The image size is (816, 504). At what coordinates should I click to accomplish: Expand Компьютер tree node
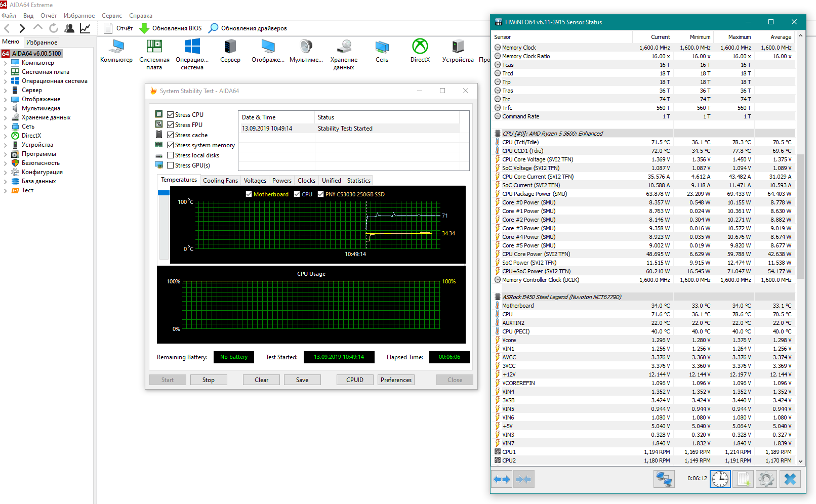click(6, 63)
